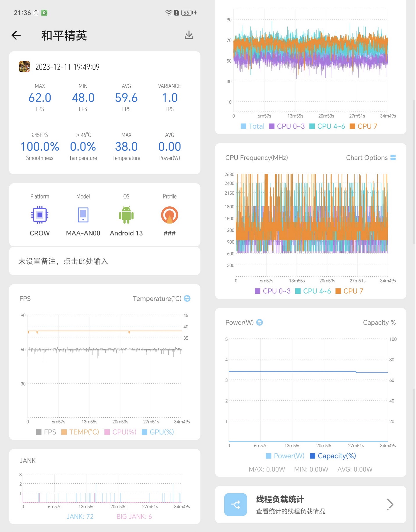Toggle CPU 4~6 in CPU usage legend

pos(327,126)
